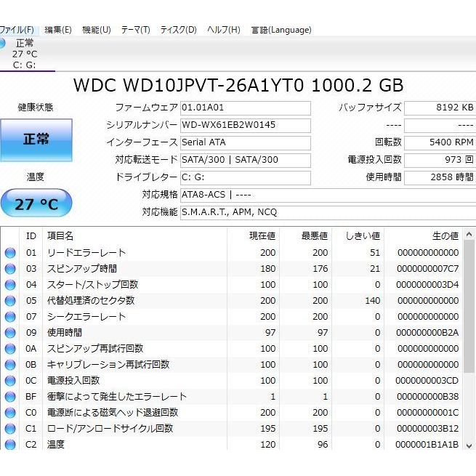Click the status icon for row 01
The height and width of the screenshot is (476, 476).
pyautogui.click(x=10, y=253)
